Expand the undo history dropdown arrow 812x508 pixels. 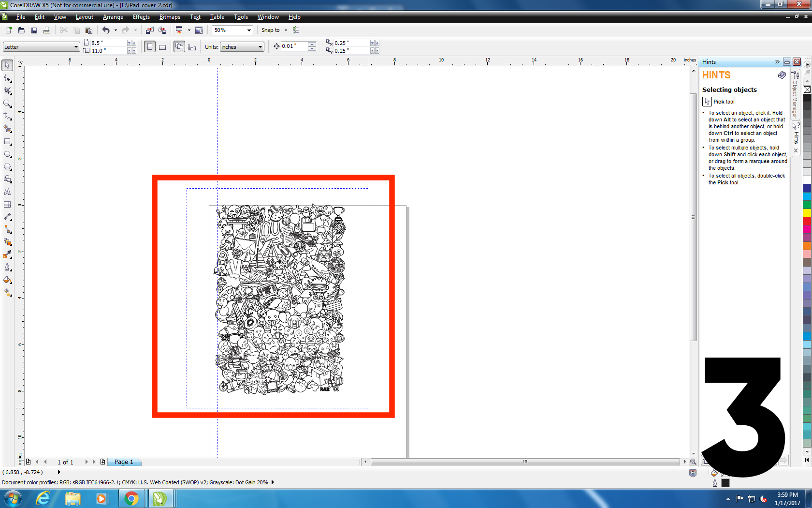116,30
